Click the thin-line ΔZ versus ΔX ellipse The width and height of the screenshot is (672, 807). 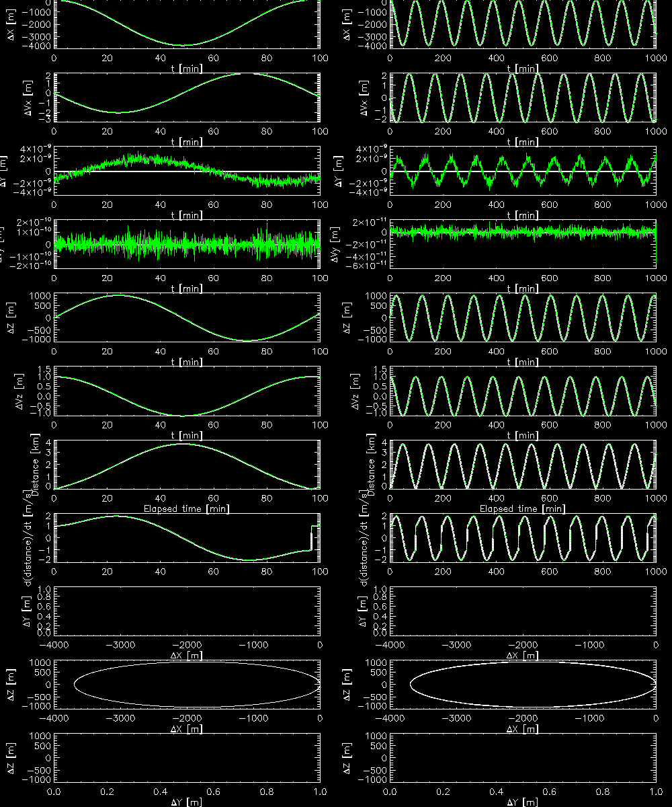pyautogui.click(x=196, y=685)
